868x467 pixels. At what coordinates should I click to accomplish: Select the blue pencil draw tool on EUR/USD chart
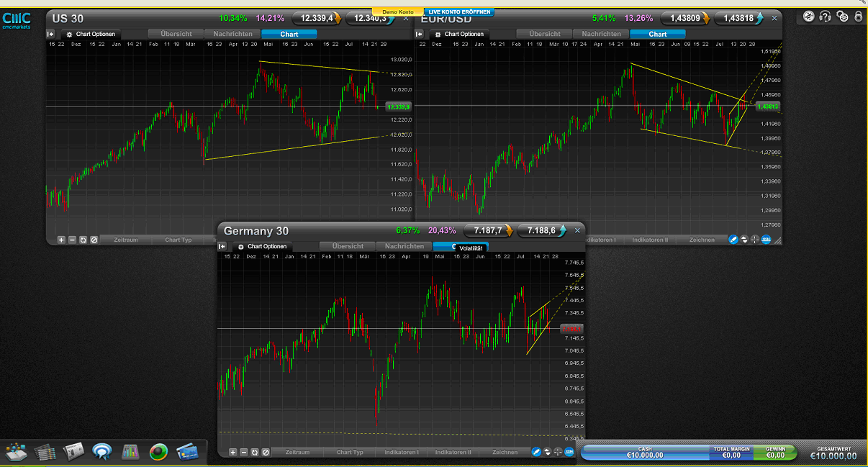pos(733,240)
